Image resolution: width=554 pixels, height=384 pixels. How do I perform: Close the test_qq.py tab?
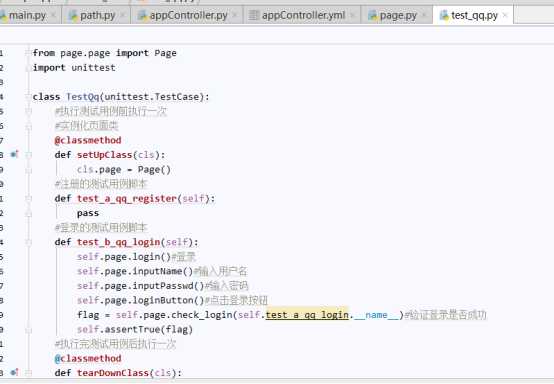[505, 15]
